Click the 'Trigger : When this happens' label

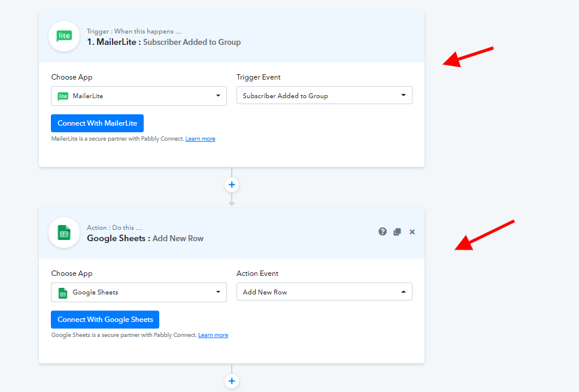pyautogui.click(x=134, y=31)
